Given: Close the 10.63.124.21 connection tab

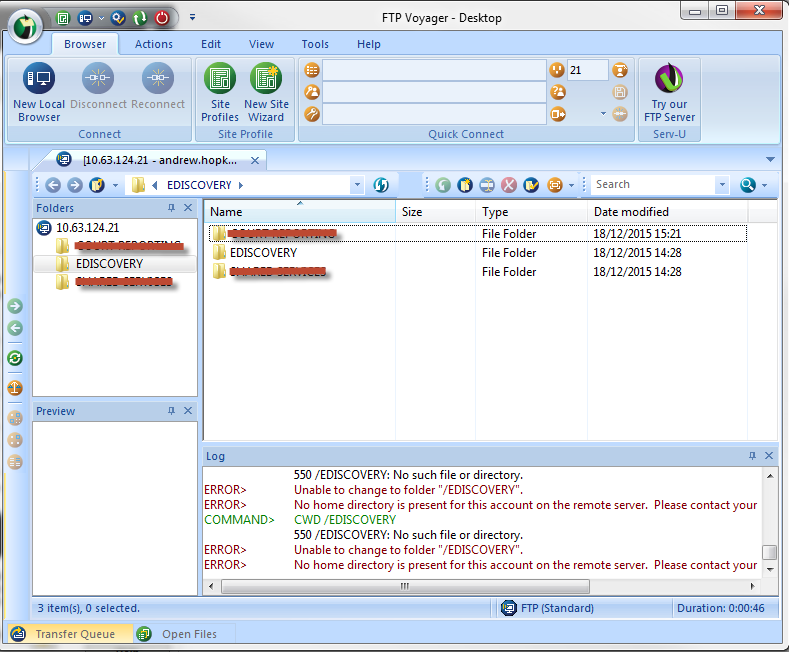Looking at the screenshot, I should click(x=255, y=160).
